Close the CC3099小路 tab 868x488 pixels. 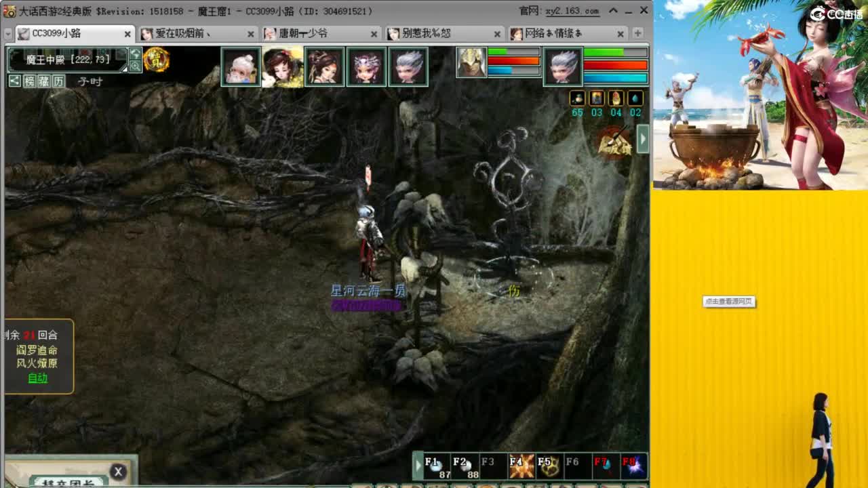pos(127,33)
